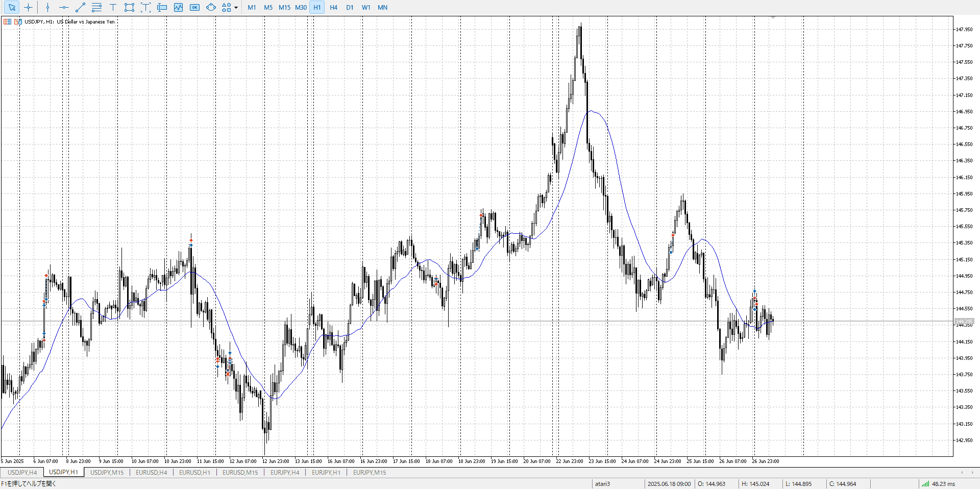This screenshot has width=980, height=489.
Task: Open the atari3 profile selector
Action: (x=602, y=484)
